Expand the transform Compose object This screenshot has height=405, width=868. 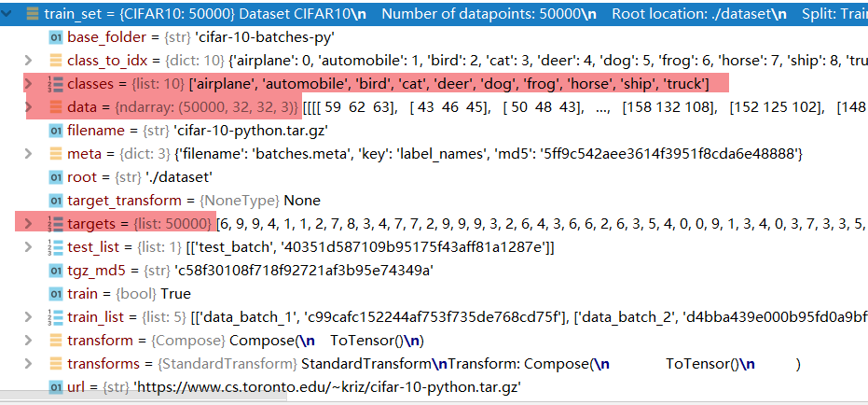(28, 340)
